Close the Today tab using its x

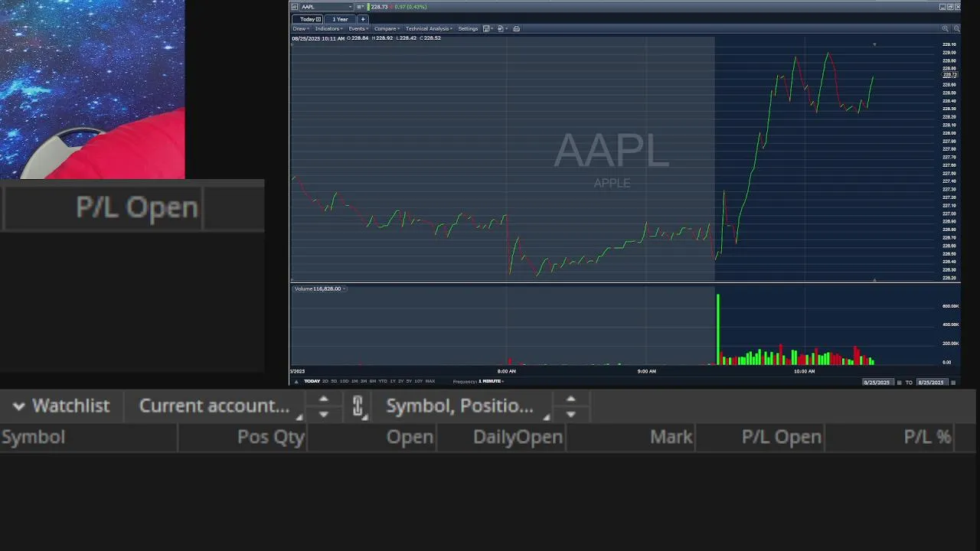pos(318,19)
